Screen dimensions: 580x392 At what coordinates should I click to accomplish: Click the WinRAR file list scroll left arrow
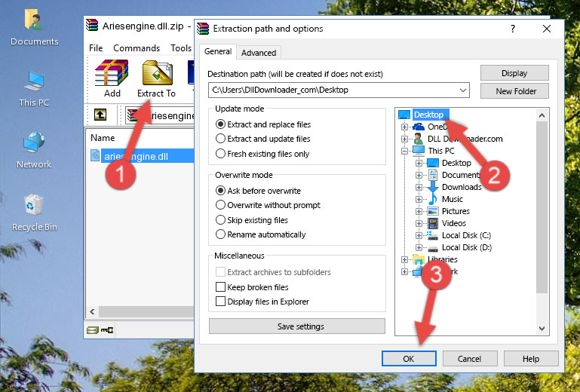[x=93, y=312]
